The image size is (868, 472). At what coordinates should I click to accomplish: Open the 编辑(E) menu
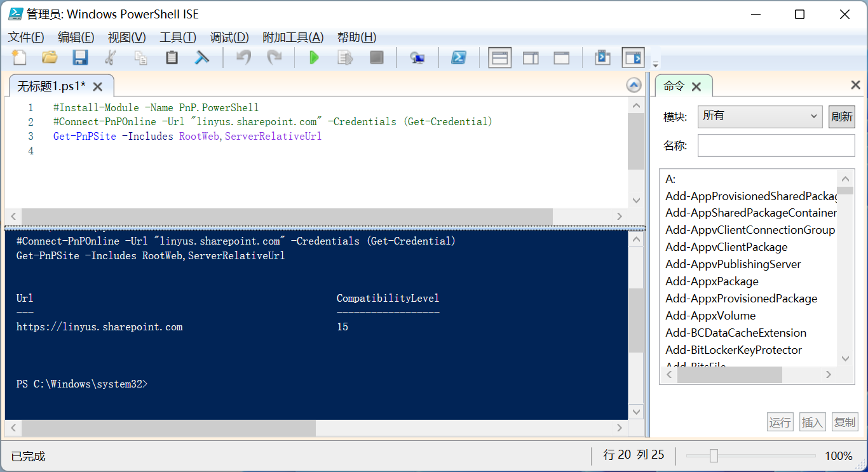(76, 37)
